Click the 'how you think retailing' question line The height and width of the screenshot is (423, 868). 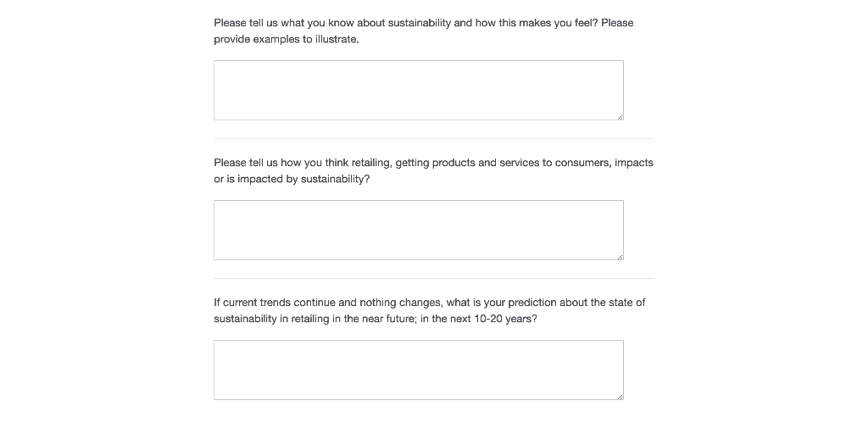433,163
